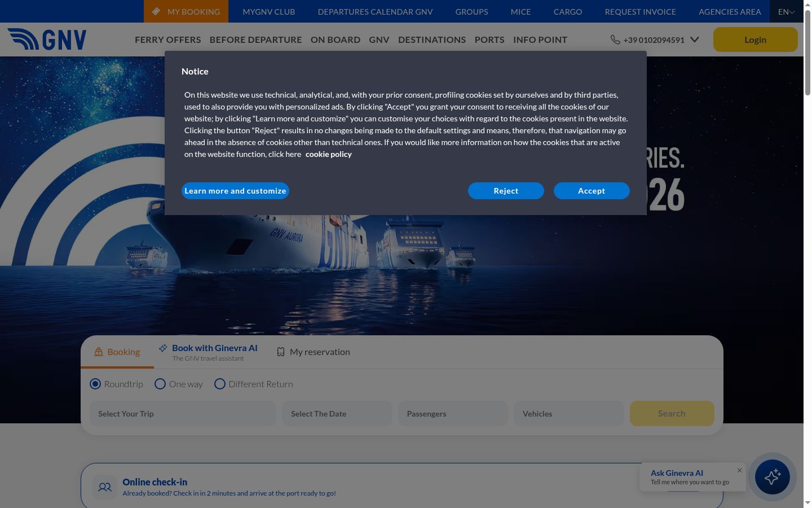The width and height of the screenshot is (812, 508).
Task: Reject cookies in the notice
Action: [506, 191]
